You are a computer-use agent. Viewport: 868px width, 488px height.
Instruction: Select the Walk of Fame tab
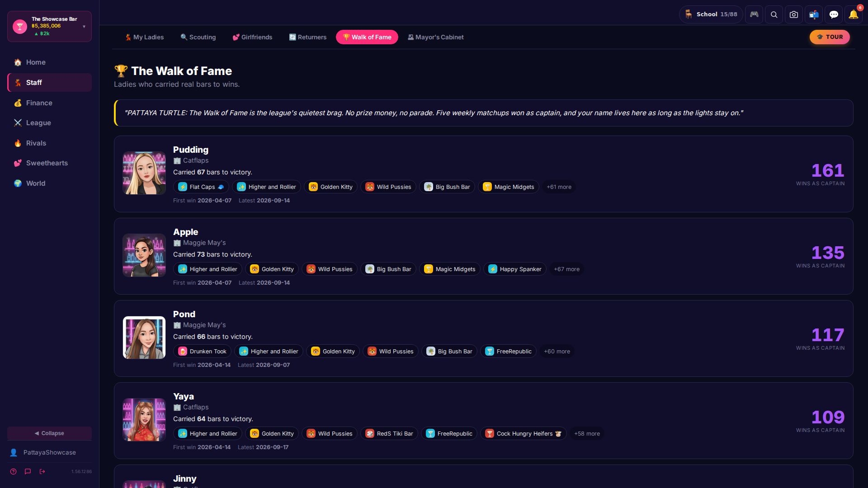click(367, 37)
